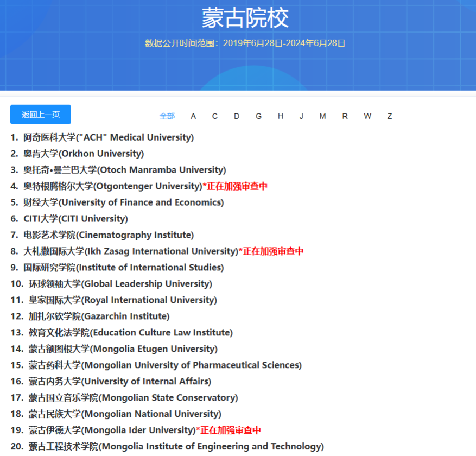
Task: Filter universities by letter J
Action: (x=301, y=116)
